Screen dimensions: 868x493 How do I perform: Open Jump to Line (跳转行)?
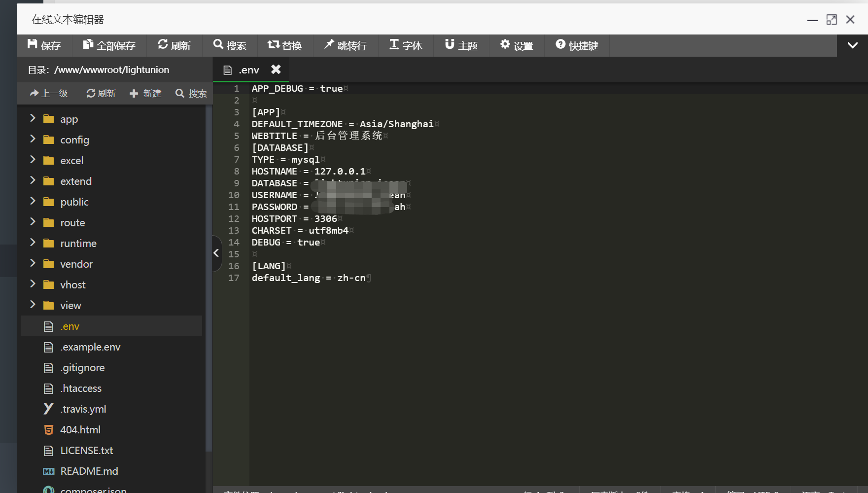[345, 45]
